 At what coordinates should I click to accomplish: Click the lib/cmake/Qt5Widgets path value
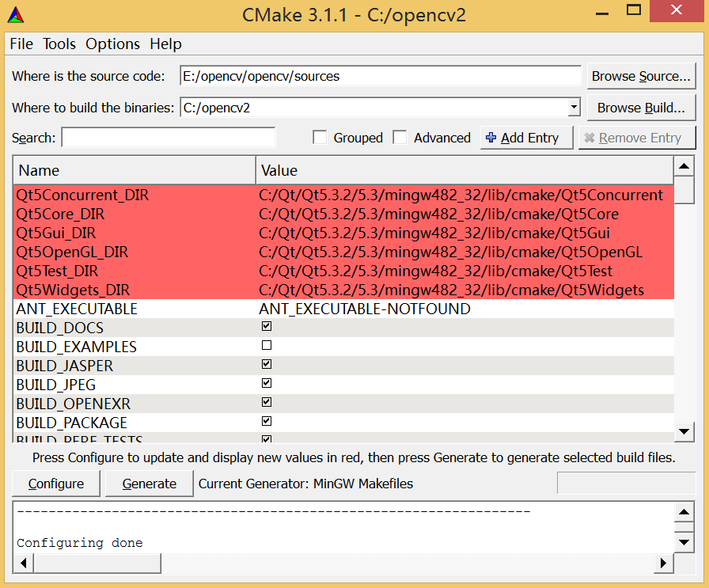point(451,290)
